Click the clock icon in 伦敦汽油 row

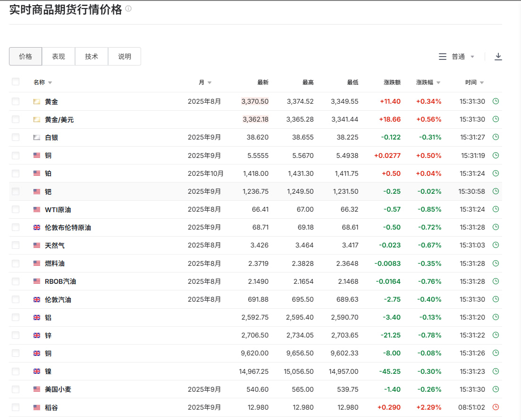point(496,299)
